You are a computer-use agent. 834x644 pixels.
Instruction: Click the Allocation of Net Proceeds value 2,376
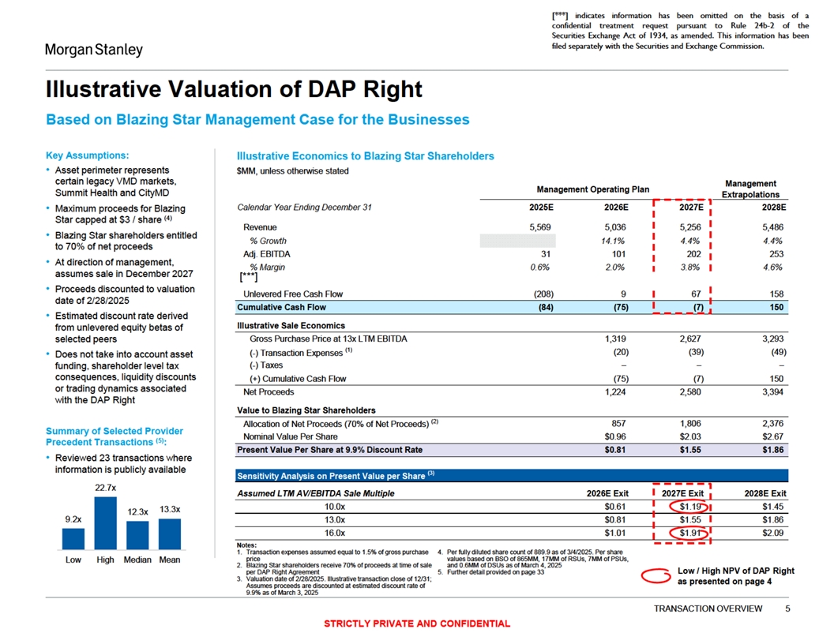[x=772, y=424]
